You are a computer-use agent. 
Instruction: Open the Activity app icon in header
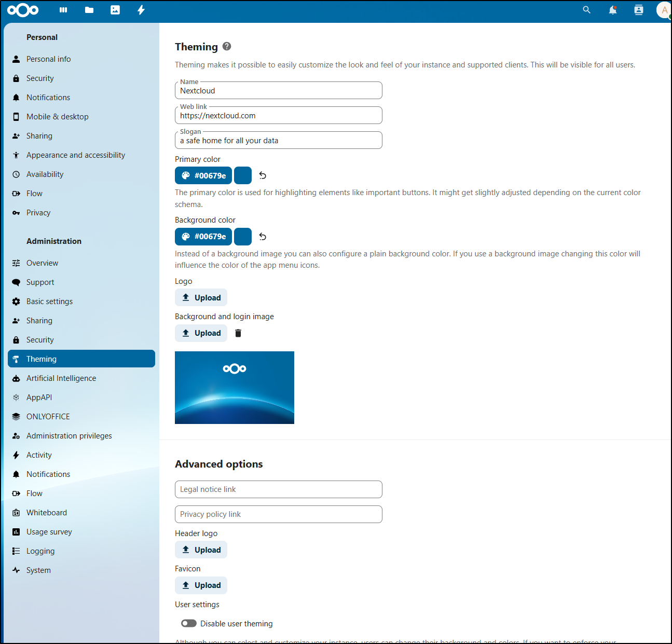click(x=141, y=10)
